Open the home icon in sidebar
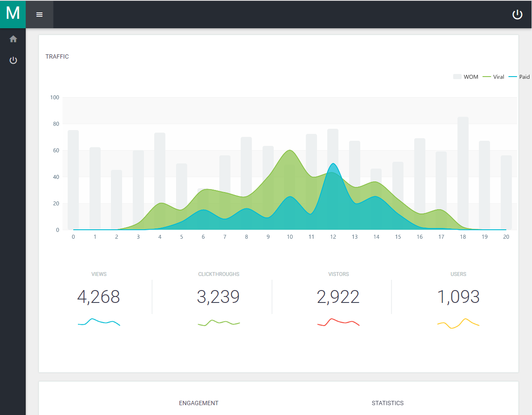Image resolution: width=532 pixels, height=415 pixels. point(13,39)
